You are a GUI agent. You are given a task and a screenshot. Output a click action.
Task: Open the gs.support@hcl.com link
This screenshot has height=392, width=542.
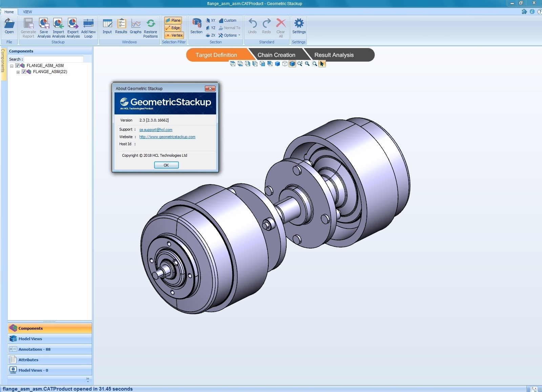(x=156, y=130)
